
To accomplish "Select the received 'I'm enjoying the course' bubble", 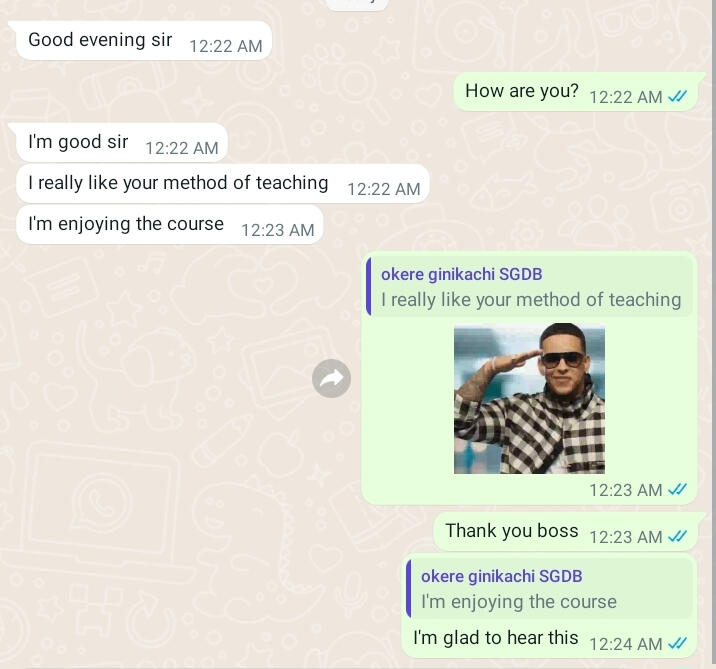I will [170, 224].
